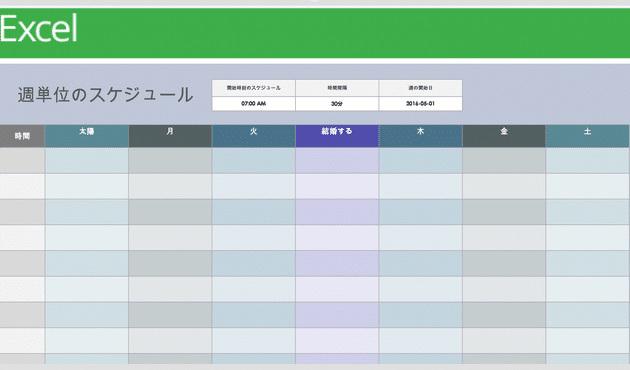
Task: Click the 時間間隔 label cell
Action: pos(337,88)
